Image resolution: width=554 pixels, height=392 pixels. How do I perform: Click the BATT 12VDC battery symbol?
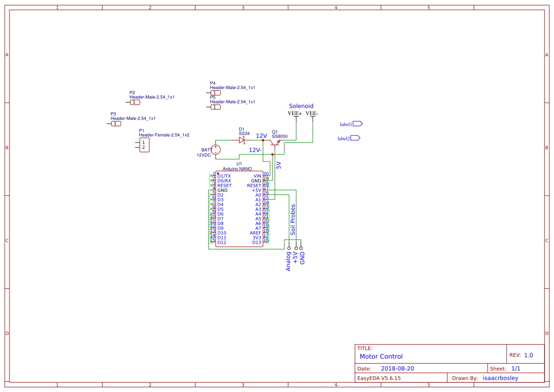(216, 149)
